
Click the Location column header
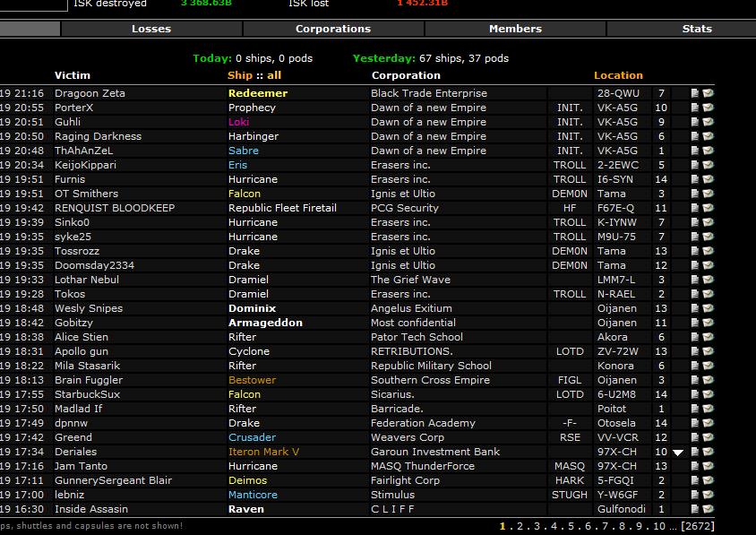point(618,75)
